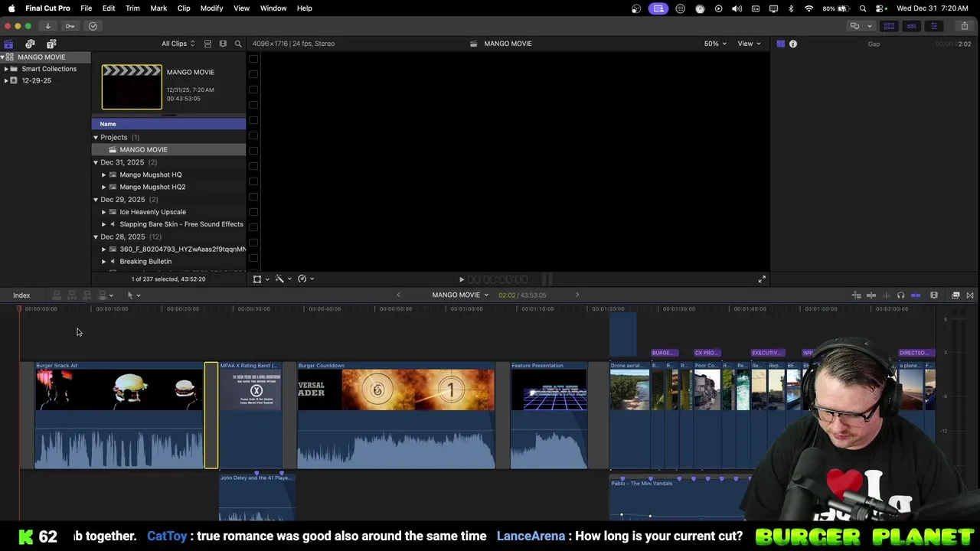The image size is (980, 551).
Task: Open the Modify menu
Action: (212, 8)
